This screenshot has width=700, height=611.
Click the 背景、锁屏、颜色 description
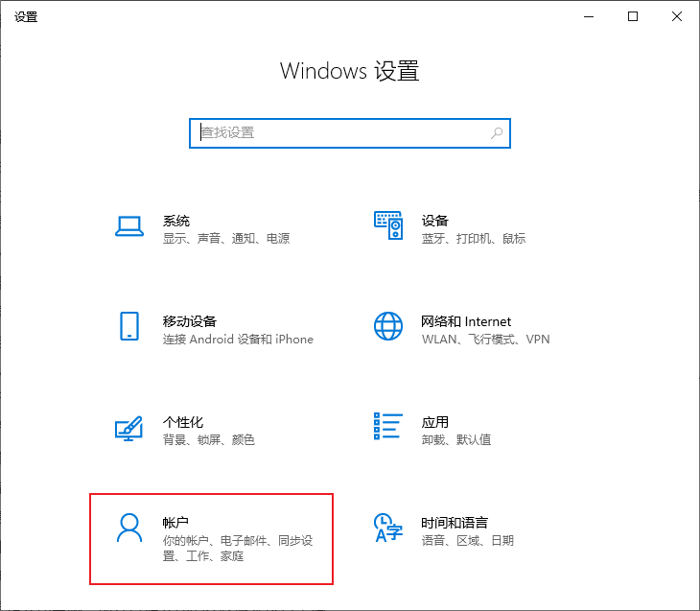[x=209, y=439]
